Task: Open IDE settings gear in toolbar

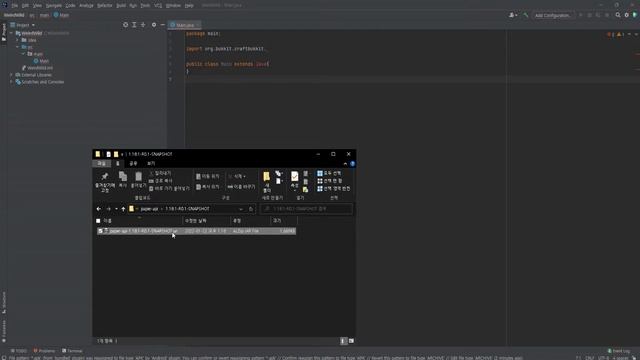Action: 627,15
